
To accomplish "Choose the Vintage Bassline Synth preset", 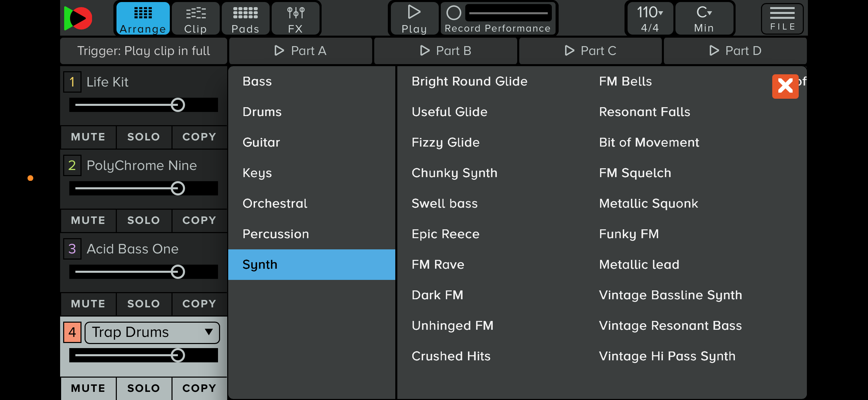I will pyautogui.click(x=670, y=295).
